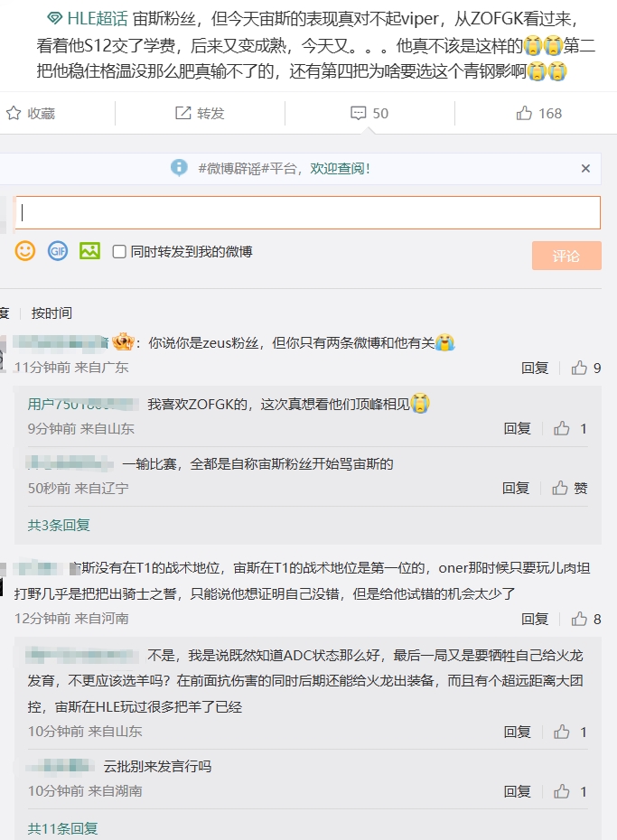This screenshot has width=617, height=840.
Task: Expand 共11条回复 replies
Action: coord(62,829)
